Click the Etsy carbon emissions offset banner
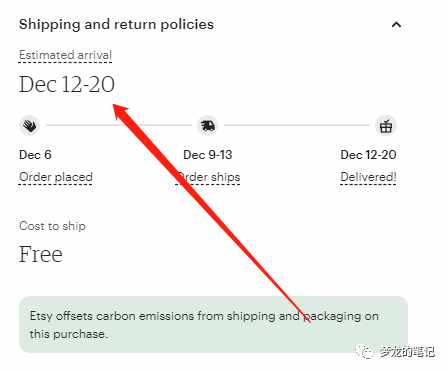The image size is (448, 371). click(x=214, y=325)
